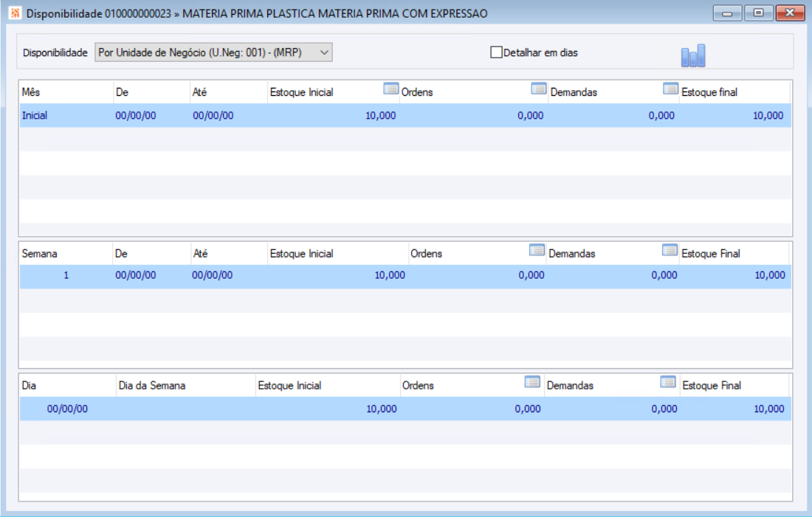Select the 00/00/00 date in day table
This screenshot has width=812, height=517.
[67, 409]
